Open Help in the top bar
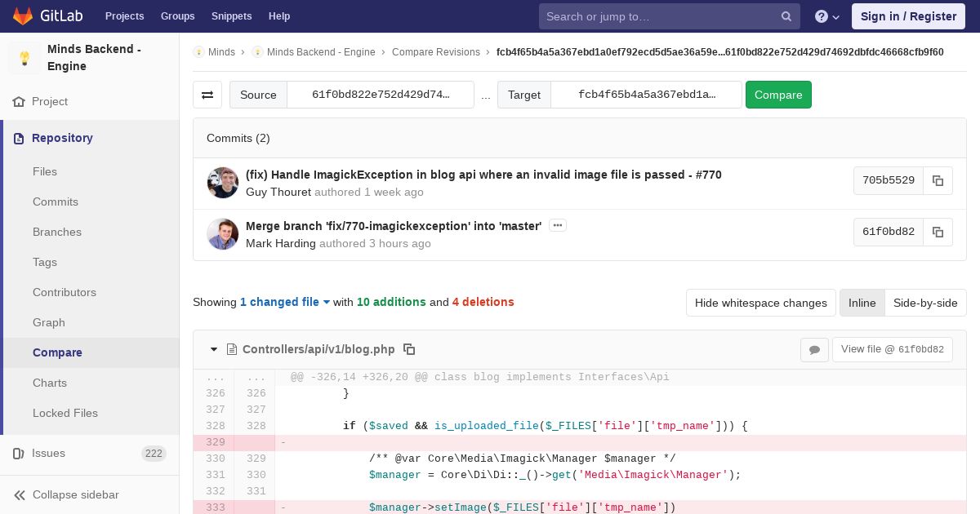 pyautogui.click(x=279, y=16)
